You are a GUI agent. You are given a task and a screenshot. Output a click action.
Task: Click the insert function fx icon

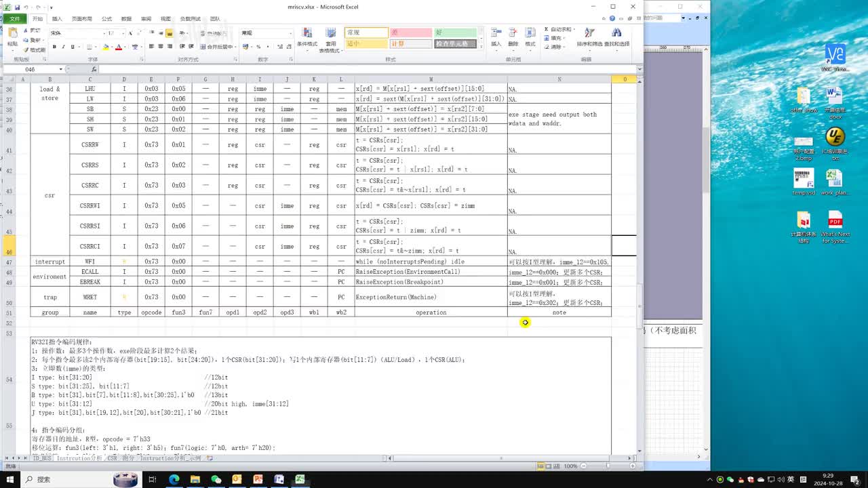[94, 69]
